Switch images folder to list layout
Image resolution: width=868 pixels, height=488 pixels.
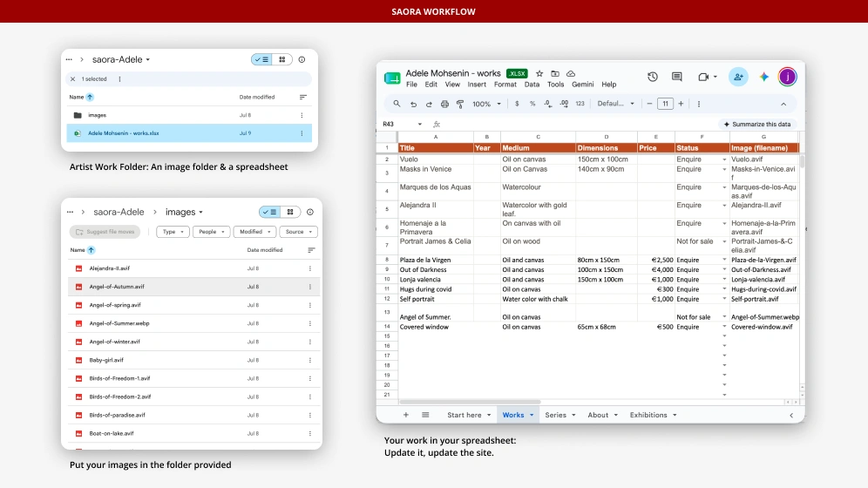(x=270, y=212)
